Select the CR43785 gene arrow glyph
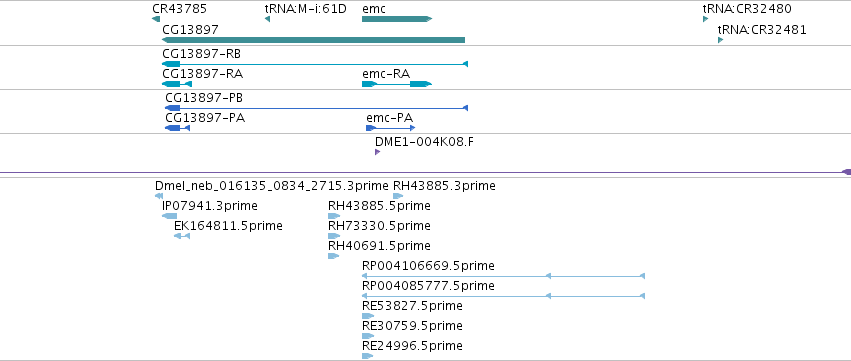851x361 pixels. pyautogui.click(x=156, y=19)
